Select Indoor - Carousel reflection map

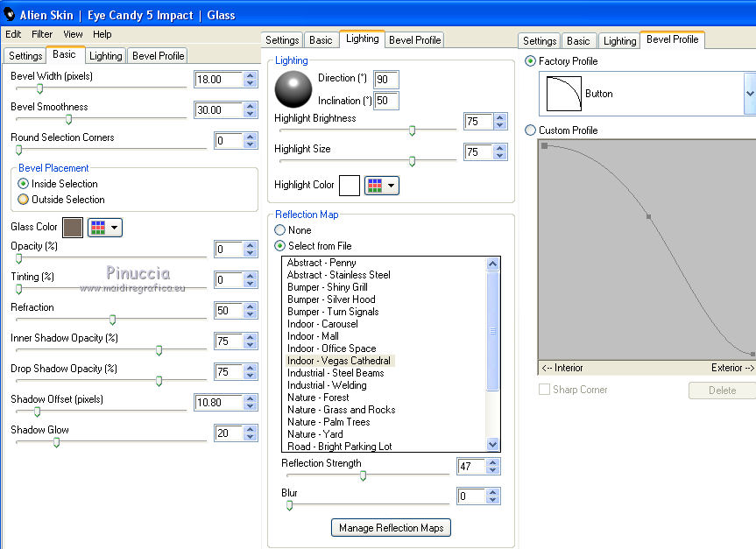click(x=322, y=324)
